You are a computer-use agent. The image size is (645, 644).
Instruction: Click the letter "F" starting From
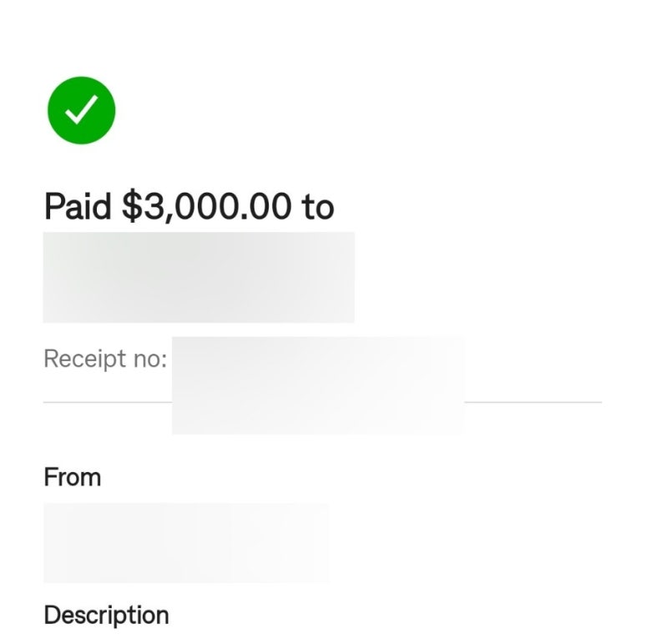(x=50, y=477)
